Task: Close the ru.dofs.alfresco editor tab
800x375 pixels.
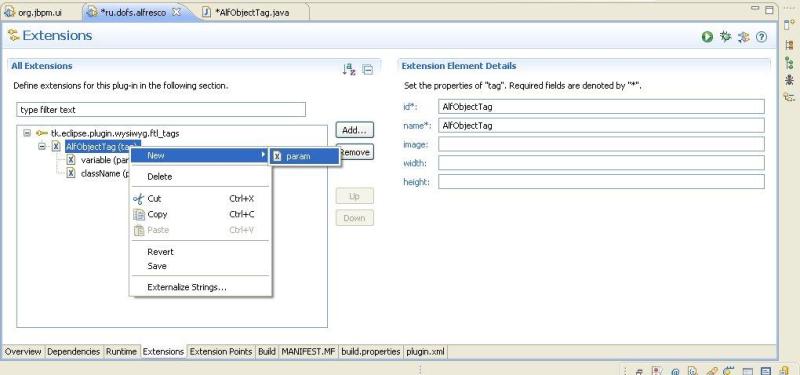Action: click(x=176, y=12)
